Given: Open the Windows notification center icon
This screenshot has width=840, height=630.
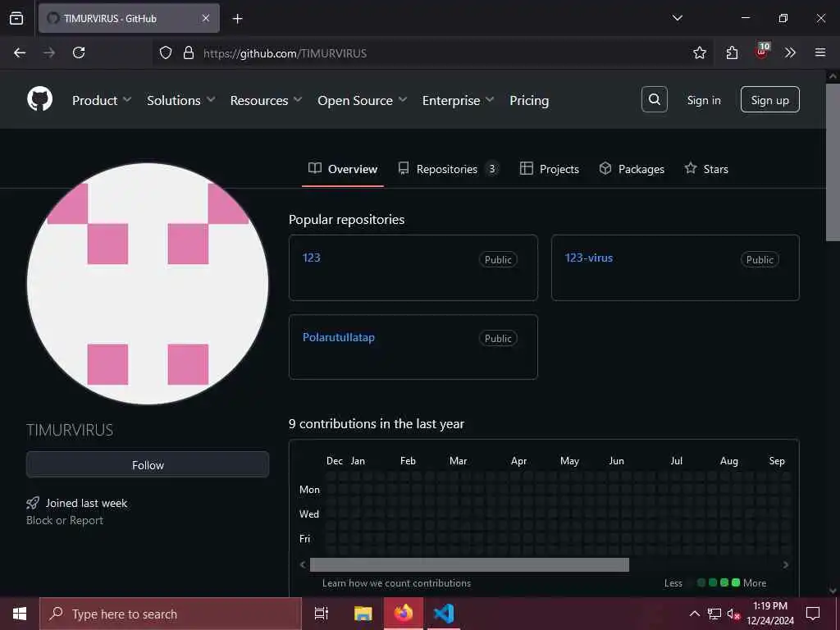Looking at the screenshot, I should tap(813, 614).
